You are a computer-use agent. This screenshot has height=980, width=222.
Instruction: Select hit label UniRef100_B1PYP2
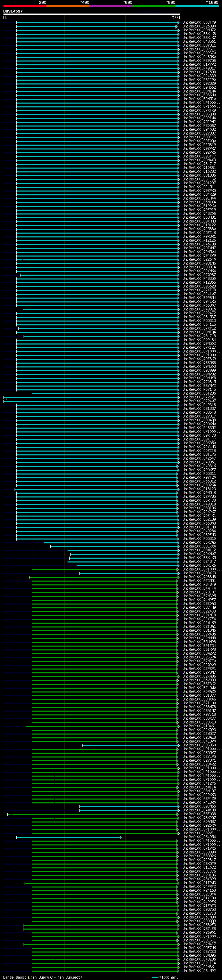coord(199,65)
